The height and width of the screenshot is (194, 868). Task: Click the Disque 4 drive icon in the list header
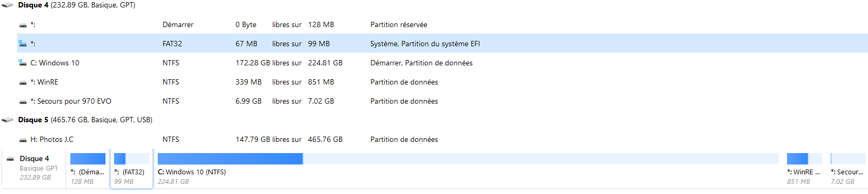coord(7,5)
